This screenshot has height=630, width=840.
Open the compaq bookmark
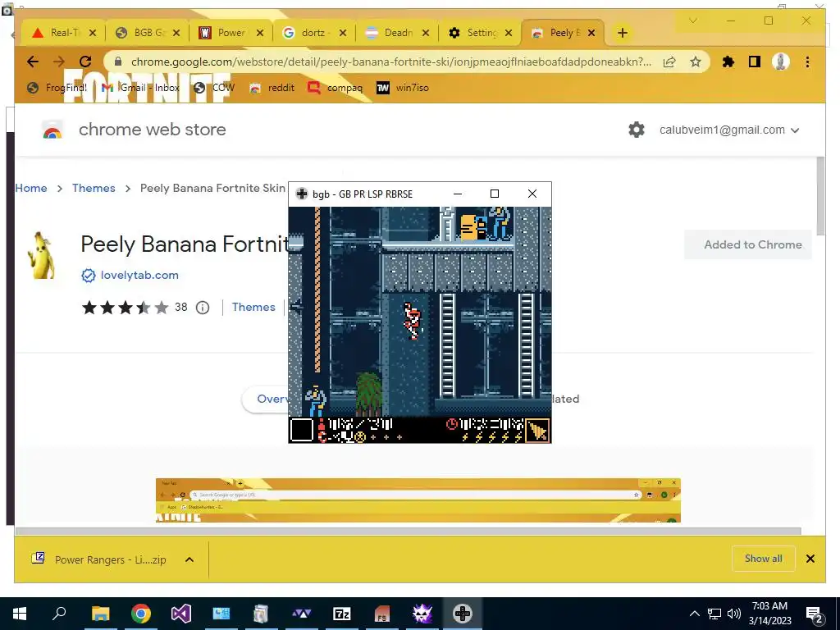pos(336,88)
